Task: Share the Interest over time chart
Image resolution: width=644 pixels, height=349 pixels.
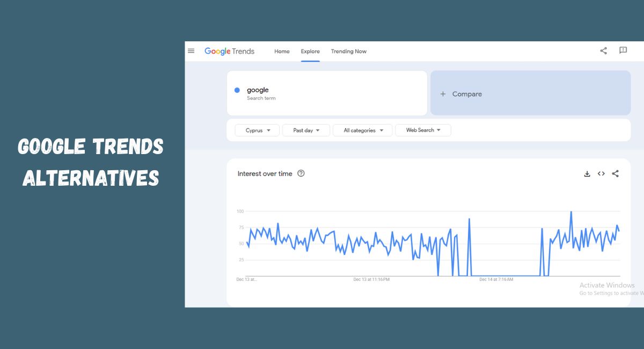Action: (x=615, y=173)
